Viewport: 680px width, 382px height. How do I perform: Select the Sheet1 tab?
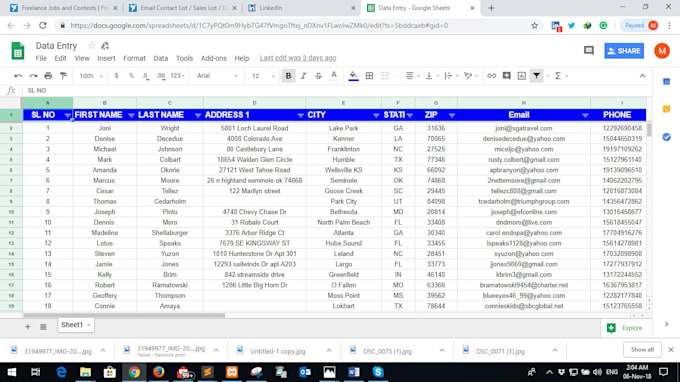coord(75,325)
